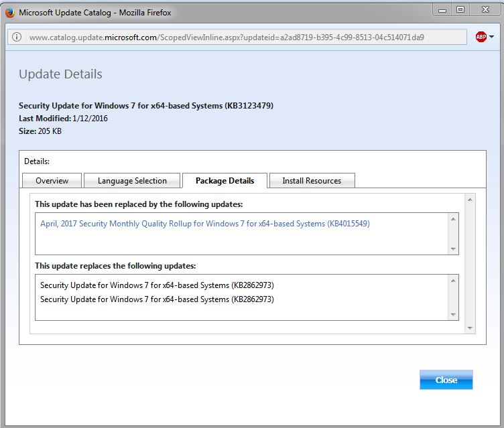Click the Size 205 KB text
This screenshot has height=428, width=504.
(40, 131)
